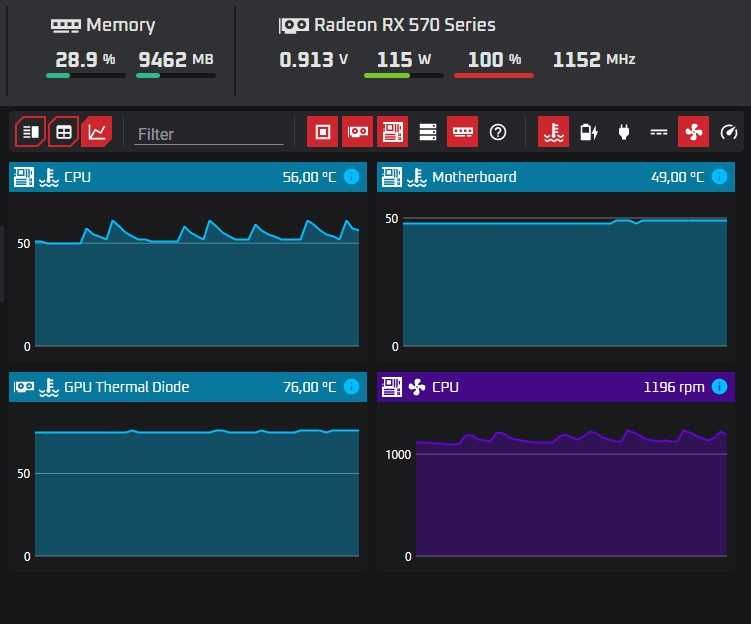Click the 56,00 °C CPU reading
Image resolution: width=751 pixels, height=624 pixels.
(309, 177)
